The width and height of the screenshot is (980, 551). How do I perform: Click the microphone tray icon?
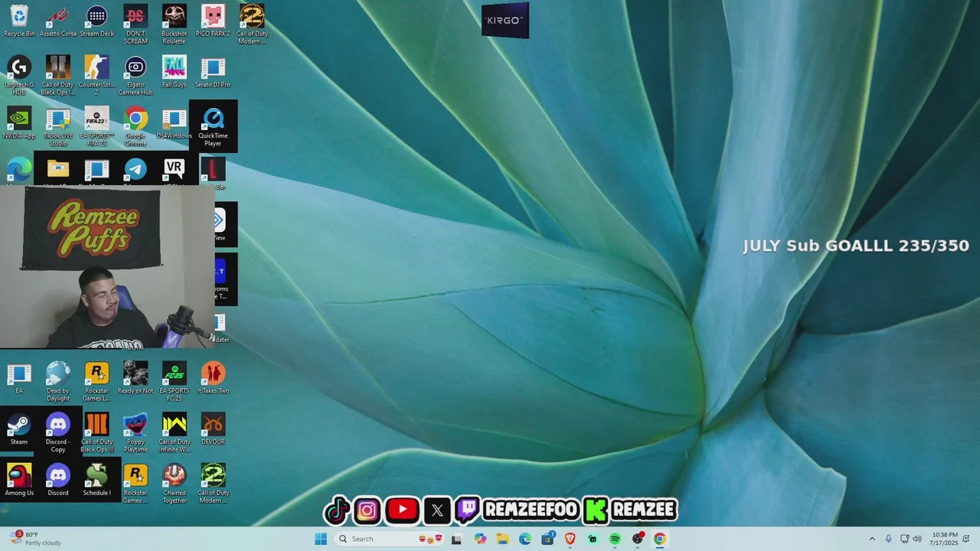pyautogui.click(x=888, y=539)
